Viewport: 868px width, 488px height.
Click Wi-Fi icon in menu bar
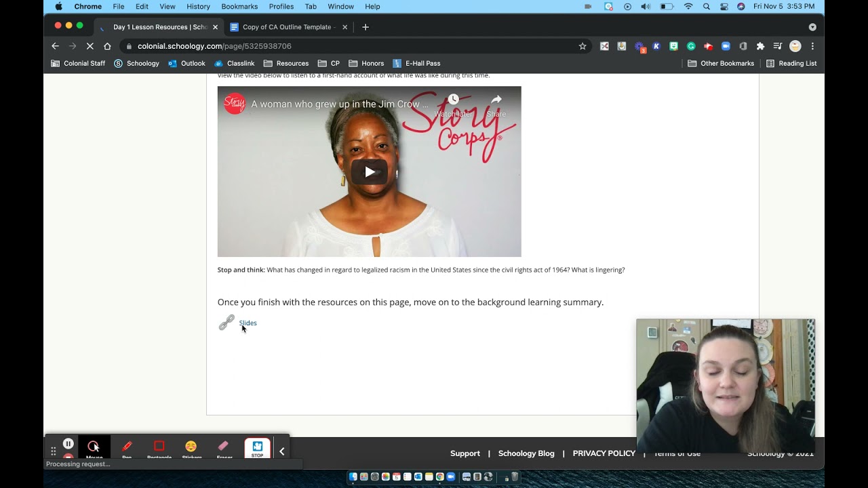coord(689,6)
